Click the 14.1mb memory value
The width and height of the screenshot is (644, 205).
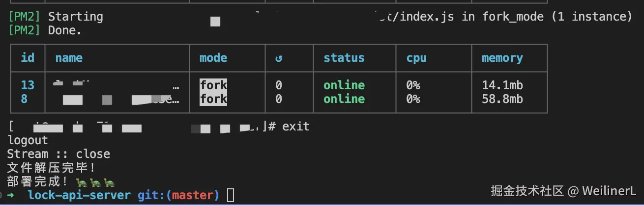[x=502, y=85]
